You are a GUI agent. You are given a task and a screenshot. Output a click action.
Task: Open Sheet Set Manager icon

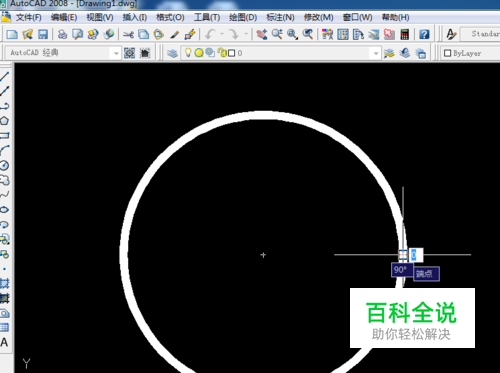coord(374,34)
